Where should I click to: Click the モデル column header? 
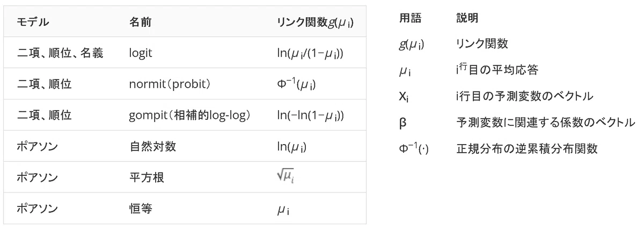[x=33, y=22]
